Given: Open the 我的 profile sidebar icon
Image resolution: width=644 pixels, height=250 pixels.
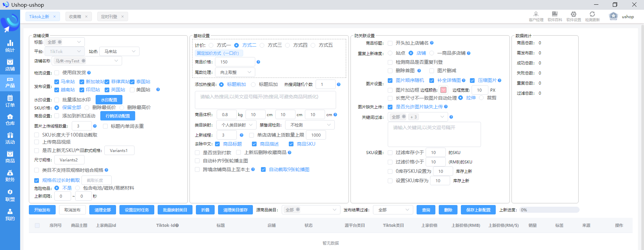Looking at the screenshot, I should pos(10,215).
